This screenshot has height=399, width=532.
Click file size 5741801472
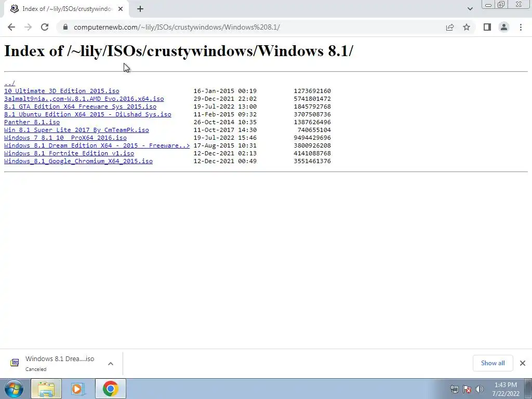pos(312,99)
